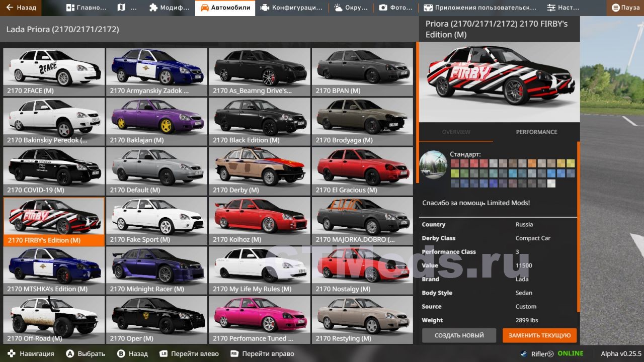Pick the red 2170 El Gracious (M)

tap(362, 171)
